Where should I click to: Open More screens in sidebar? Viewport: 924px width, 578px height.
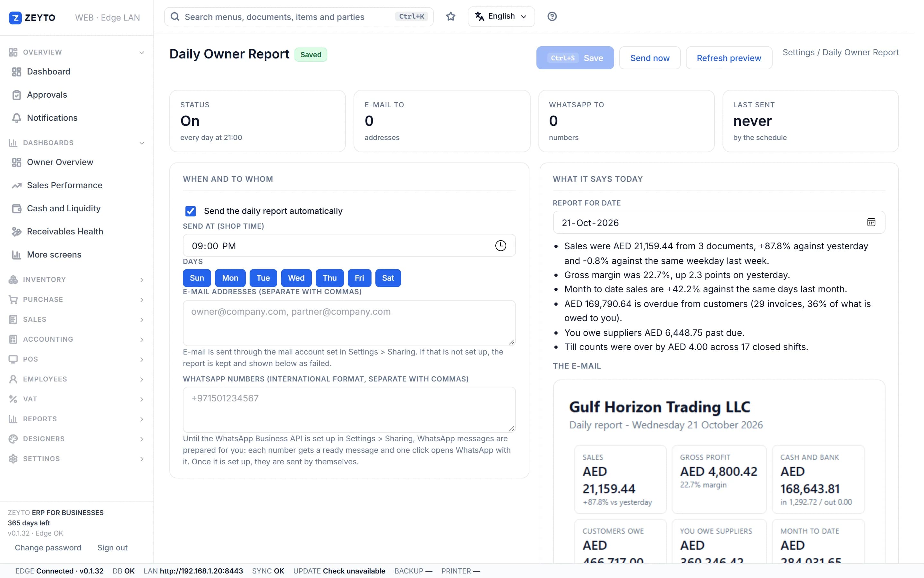(x=77, y=255)
